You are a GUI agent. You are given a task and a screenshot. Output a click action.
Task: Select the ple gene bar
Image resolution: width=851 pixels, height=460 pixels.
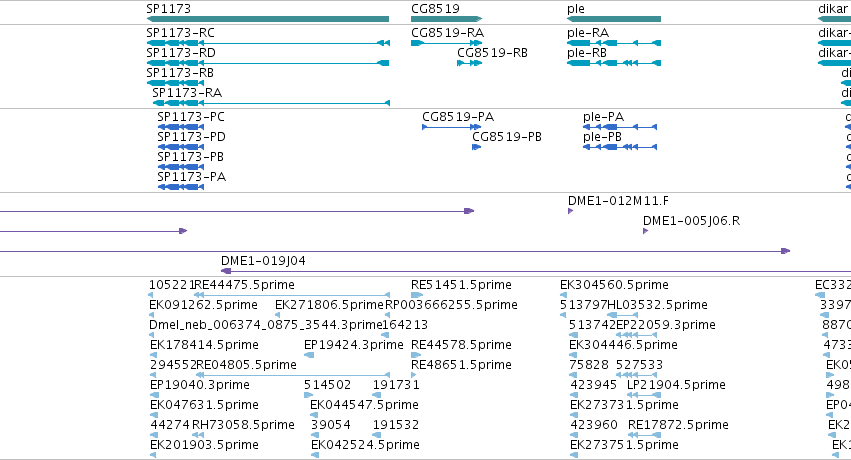(x=614, y=19)
